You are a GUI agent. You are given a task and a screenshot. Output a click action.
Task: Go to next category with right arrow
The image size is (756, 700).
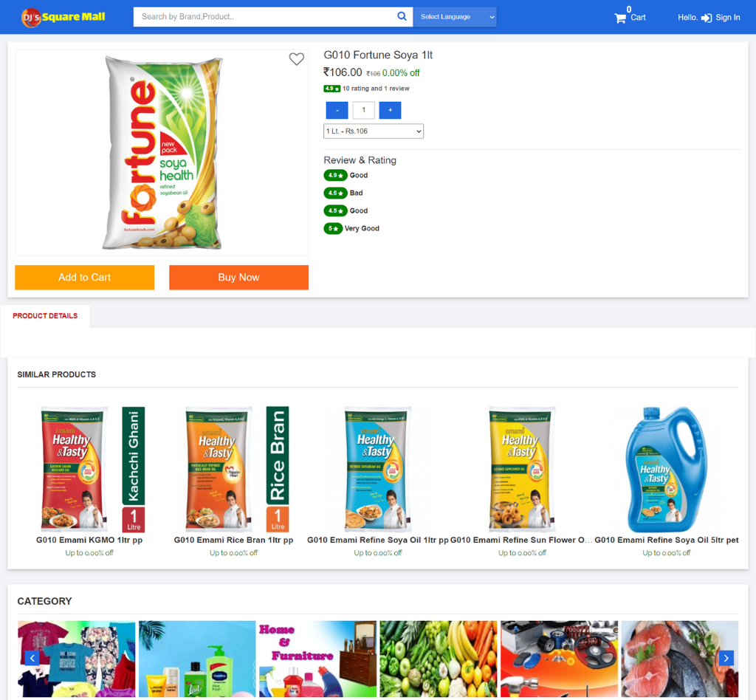(x=726, y=658)
